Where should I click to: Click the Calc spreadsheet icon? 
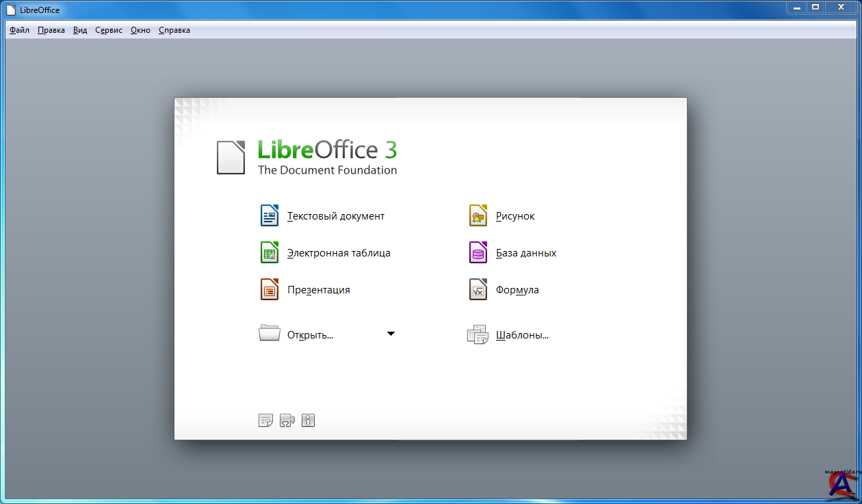tap(270, 252)
